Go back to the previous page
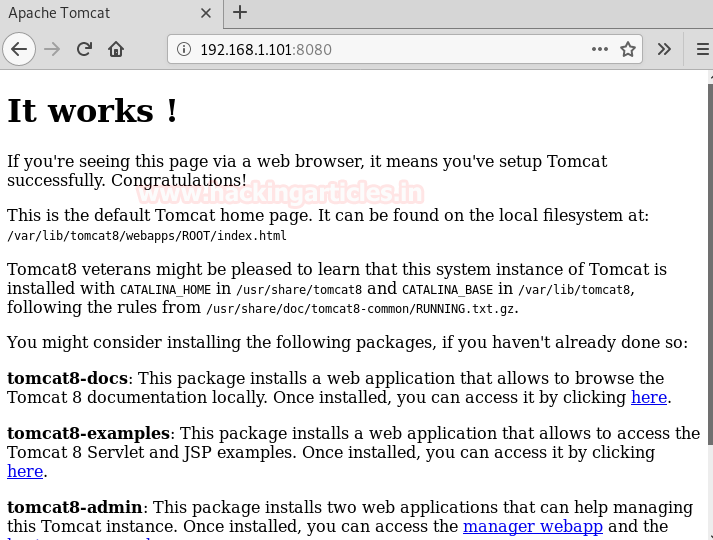 19,49
